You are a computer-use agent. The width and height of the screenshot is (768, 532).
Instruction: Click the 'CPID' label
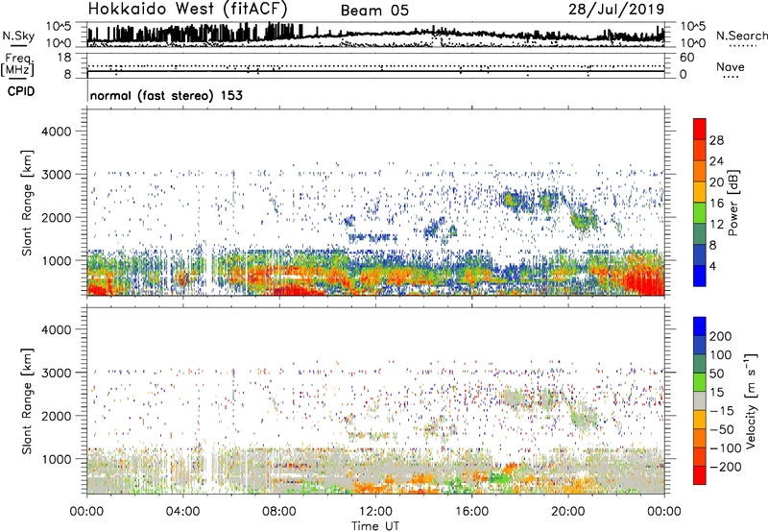[x=21, y=91]
